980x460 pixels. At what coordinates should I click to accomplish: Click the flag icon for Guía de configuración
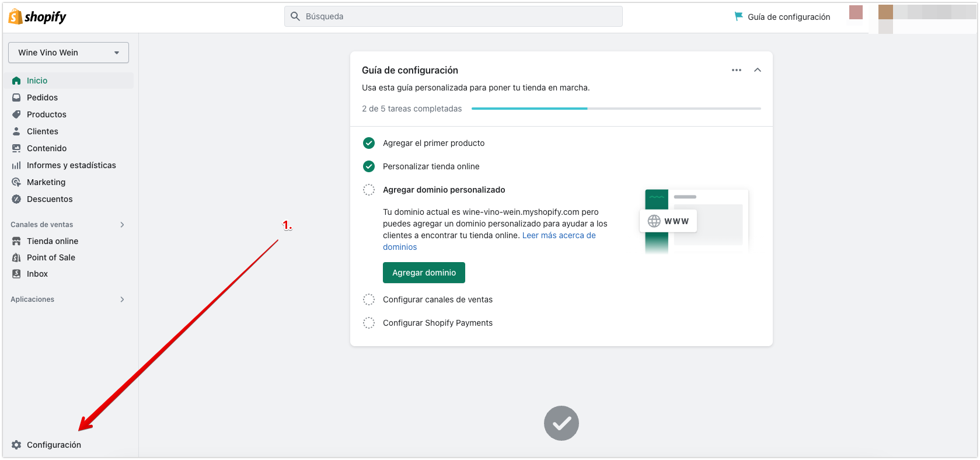coord(738,16)
